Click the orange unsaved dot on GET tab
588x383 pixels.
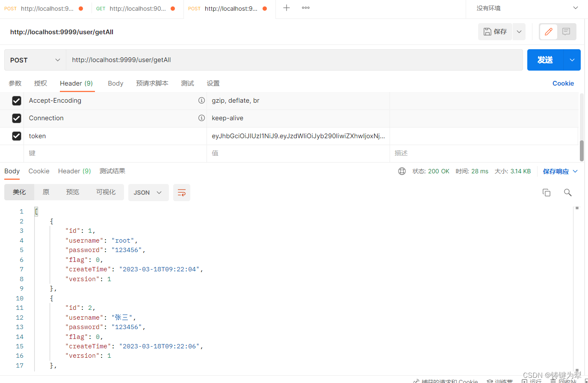(x=173, y=9)
